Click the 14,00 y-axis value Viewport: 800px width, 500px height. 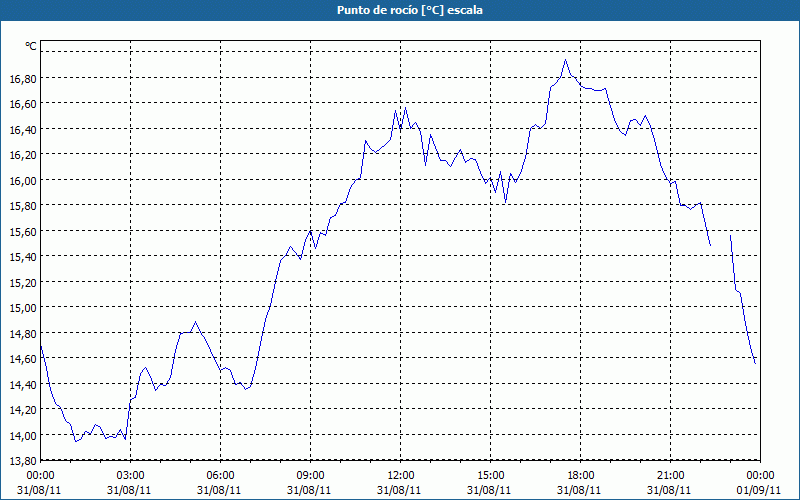click(23, 436)
